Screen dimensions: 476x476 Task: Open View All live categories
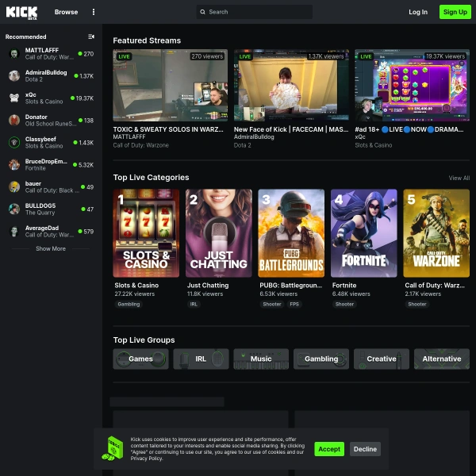(459, 178)
